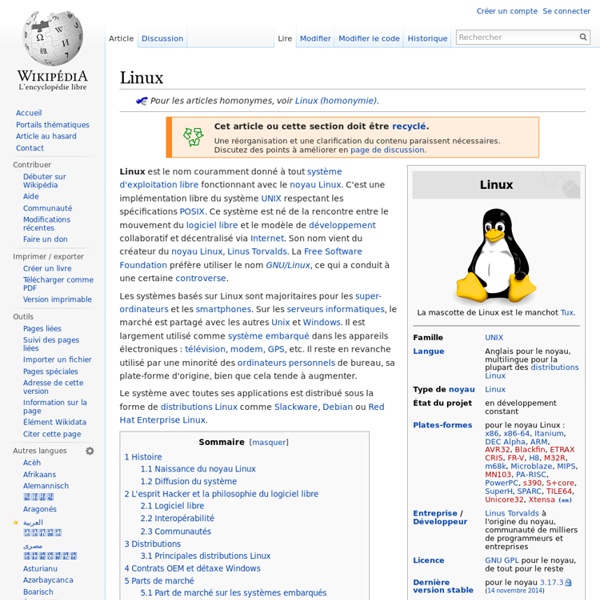Switch to Alemannisch language version
Screen dimensions: 600x600
point(46,486)
